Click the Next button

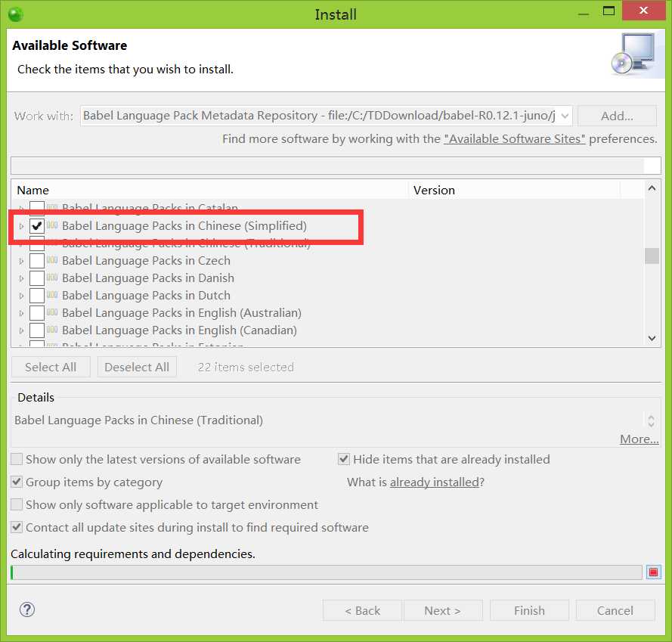pyautogui.click(x=443, y=610)
